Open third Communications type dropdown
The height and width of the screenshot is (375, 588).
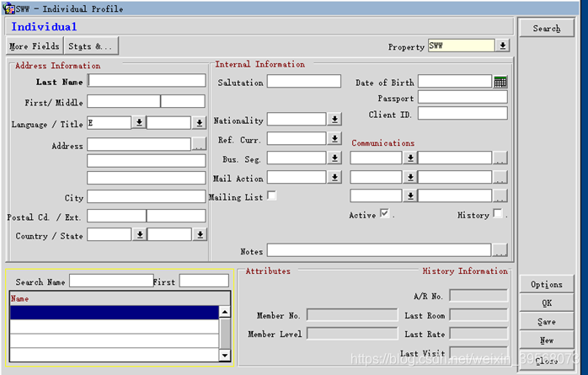click(410, 196)
